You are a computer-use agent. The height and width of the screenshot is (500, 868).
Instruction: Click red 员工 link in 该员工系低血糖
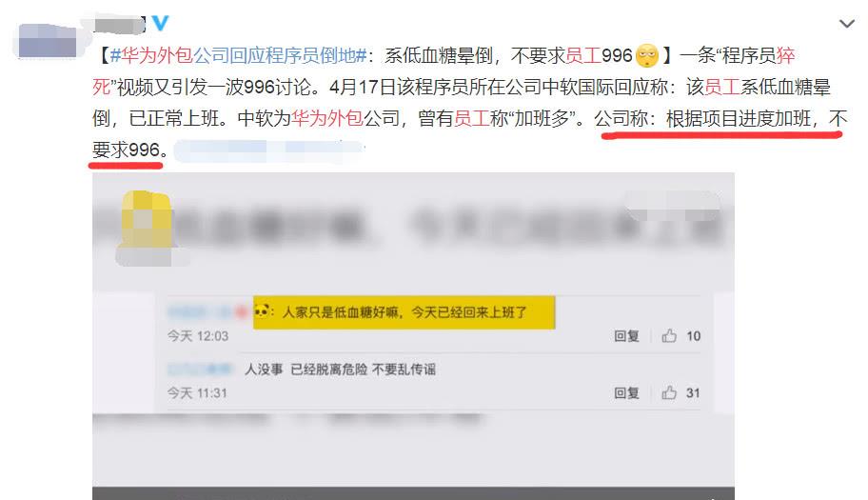click(x=721, y=87)
